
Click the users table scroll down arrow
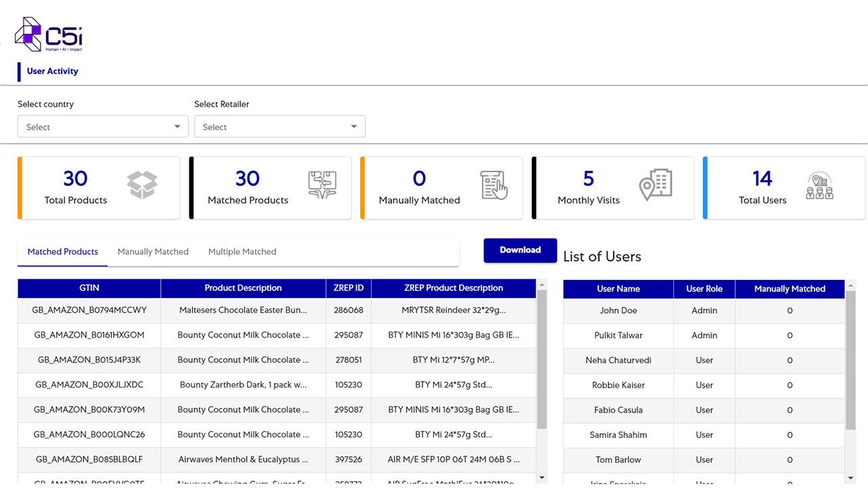tap(851, 478)
